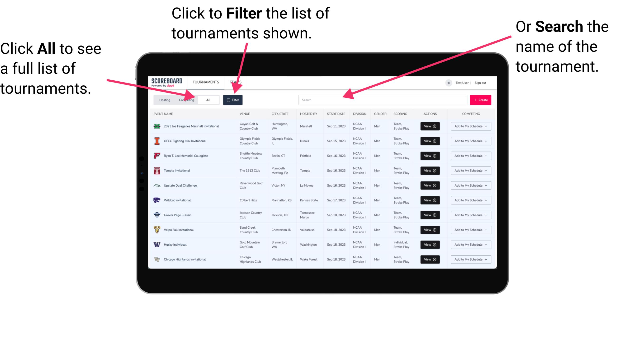Select the Competing tab

point(186,100)
